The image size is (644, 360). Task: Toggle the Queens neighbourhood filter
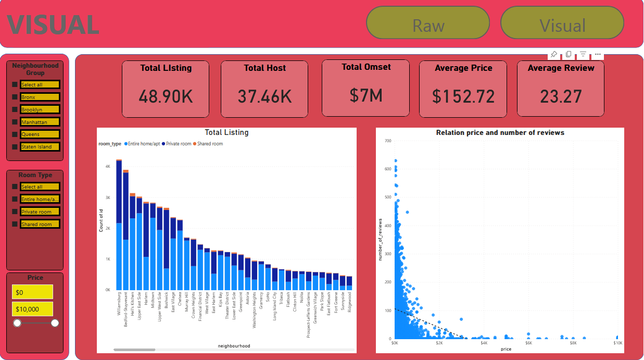pyautogui.click(x=15, y=134)
